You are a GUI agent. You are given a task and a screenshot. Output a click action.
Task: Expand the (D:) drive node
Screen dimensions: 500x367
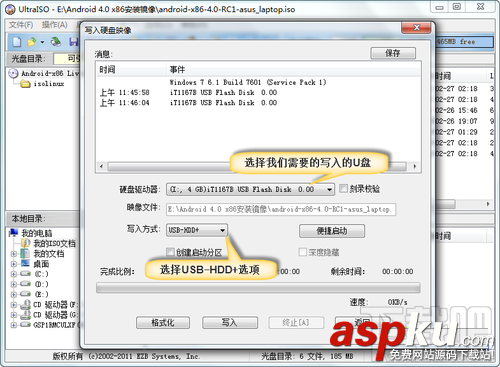pos(14,284)
